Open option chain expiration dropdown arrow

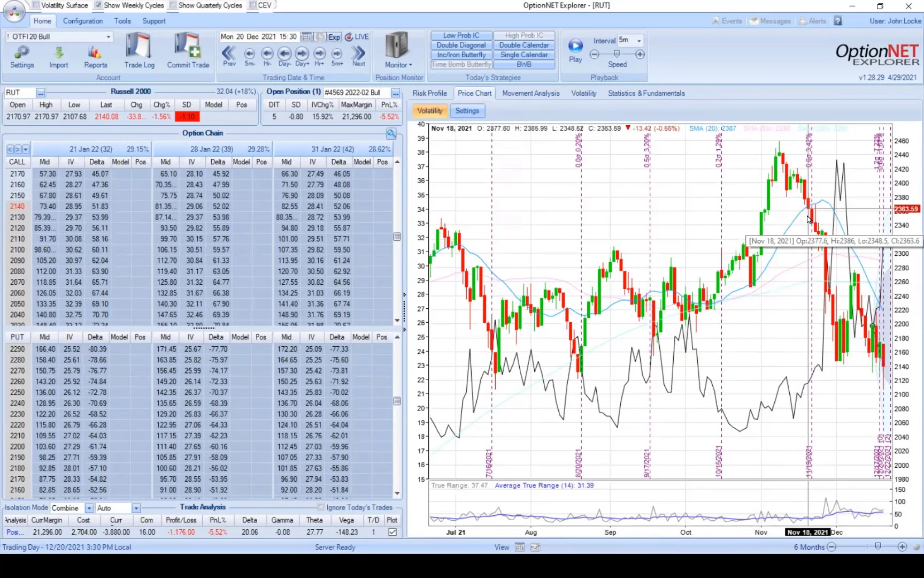(x=26, y=149)
